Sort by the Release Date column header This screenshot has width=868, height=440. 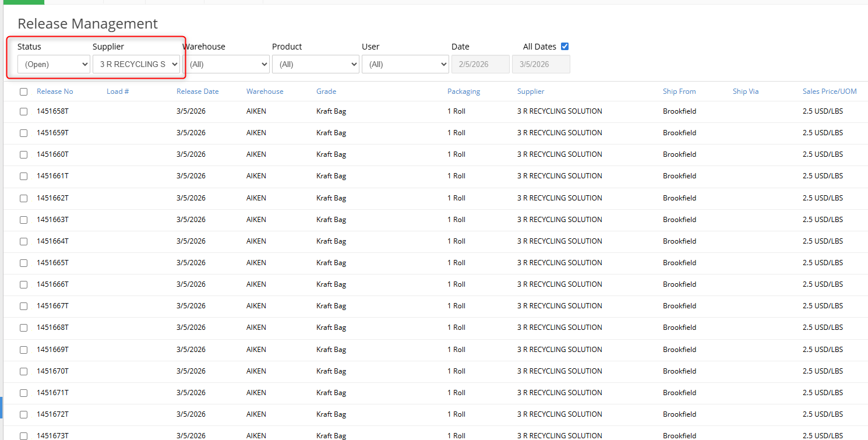tap(197, 91)
